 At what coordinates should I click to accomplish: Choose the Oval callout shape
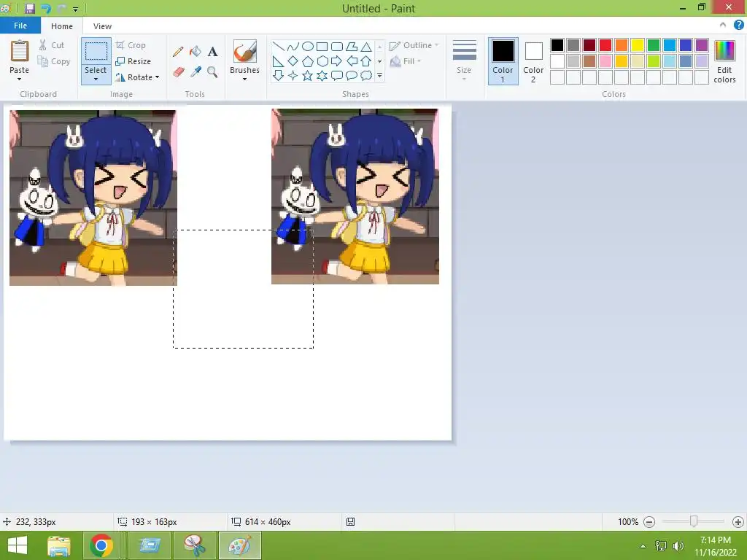click(x=352, y=75)
